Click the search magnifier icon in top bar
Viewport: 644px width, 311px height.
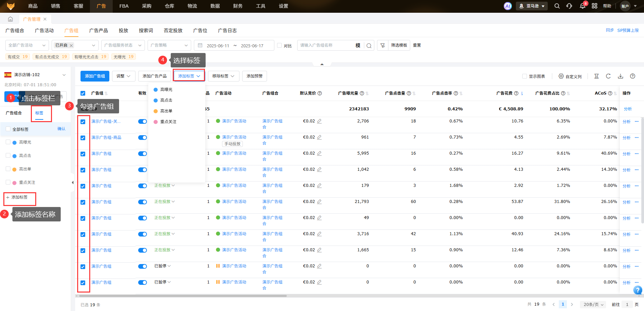557,6
